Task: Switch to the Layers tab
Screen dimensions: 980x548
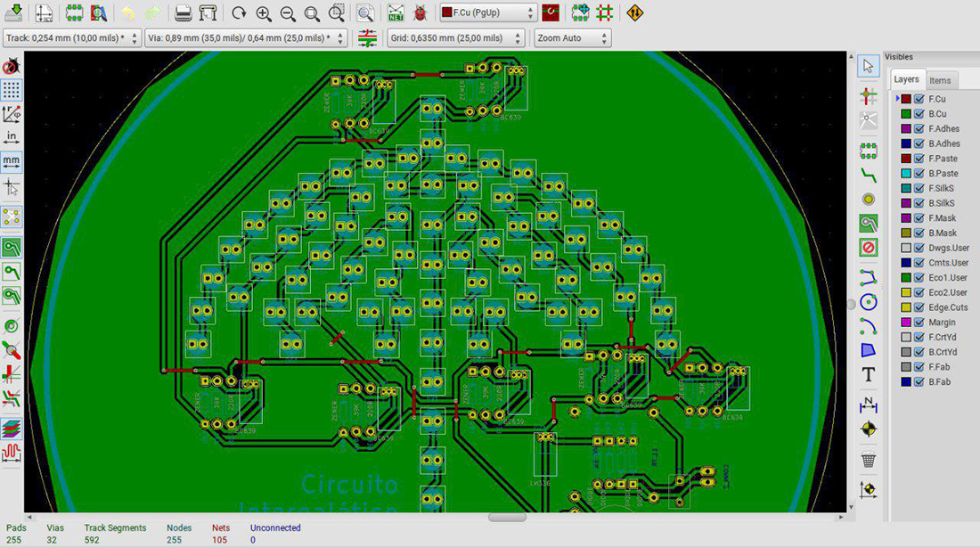Action: [x=906, y=79]
